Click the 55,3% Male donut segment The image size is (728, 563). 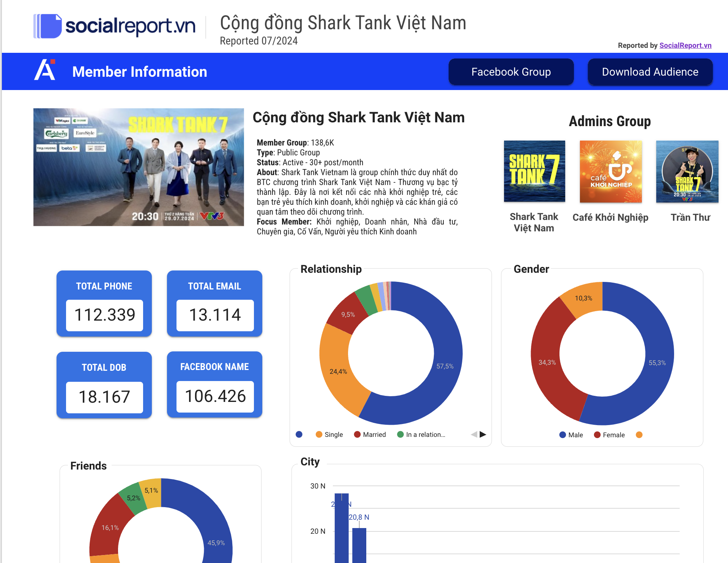(x=657, y=363)
